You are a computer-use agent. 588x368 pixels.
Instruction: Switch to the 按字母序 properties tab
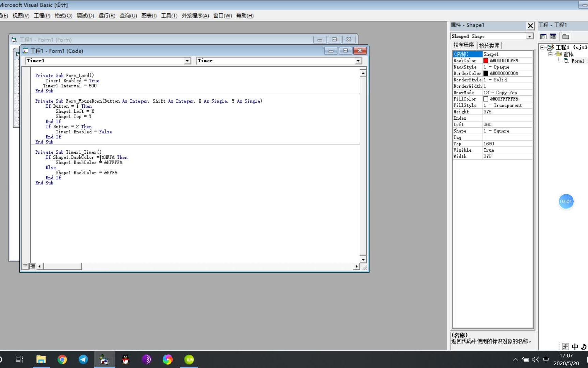[x=463, y=45]
